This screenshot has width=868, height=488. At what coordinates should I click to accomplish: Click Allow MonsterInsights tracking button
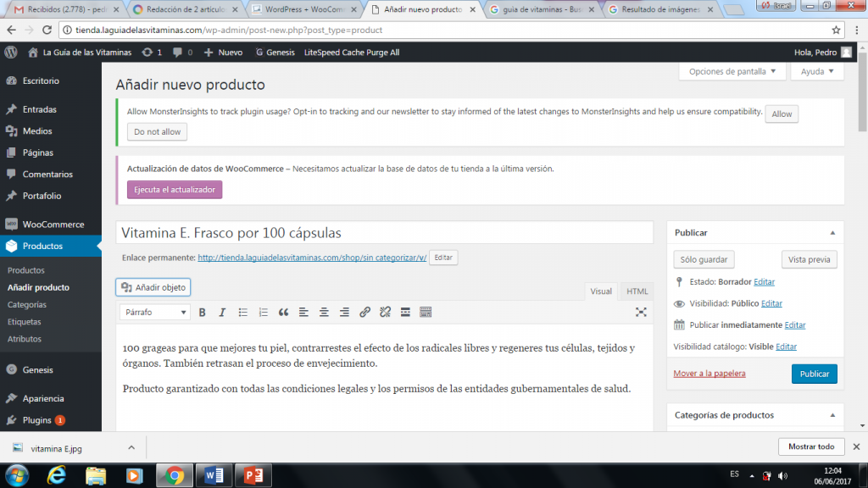coord(782,114)
